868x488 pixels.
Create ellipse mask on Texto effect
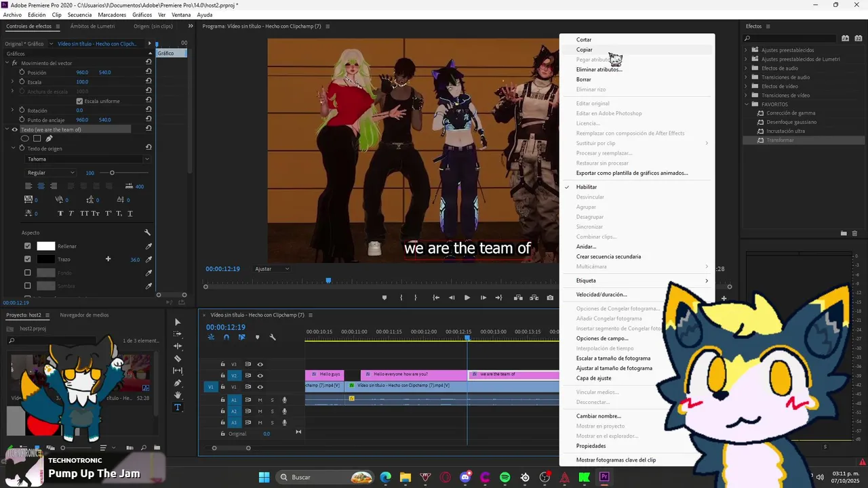25,138
